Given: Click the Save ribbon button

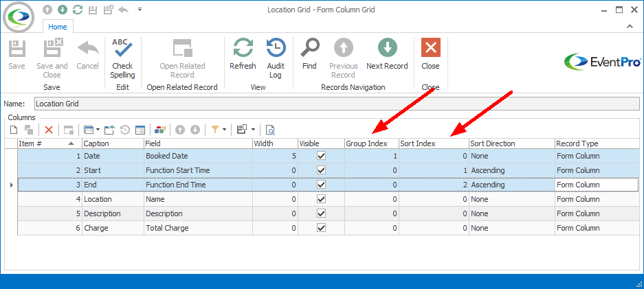Looking at the screenshot, I should pos(16,55).
